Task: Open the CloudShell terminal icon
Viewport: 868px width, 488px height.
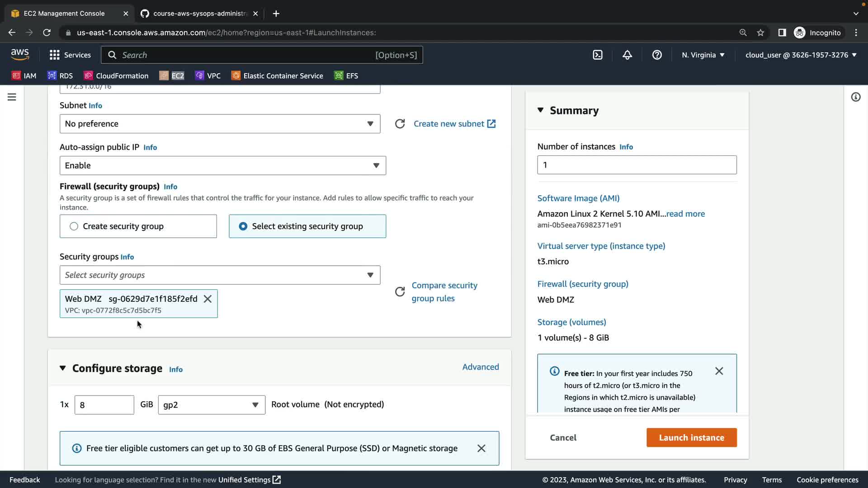Action: (x=598, y=55)
